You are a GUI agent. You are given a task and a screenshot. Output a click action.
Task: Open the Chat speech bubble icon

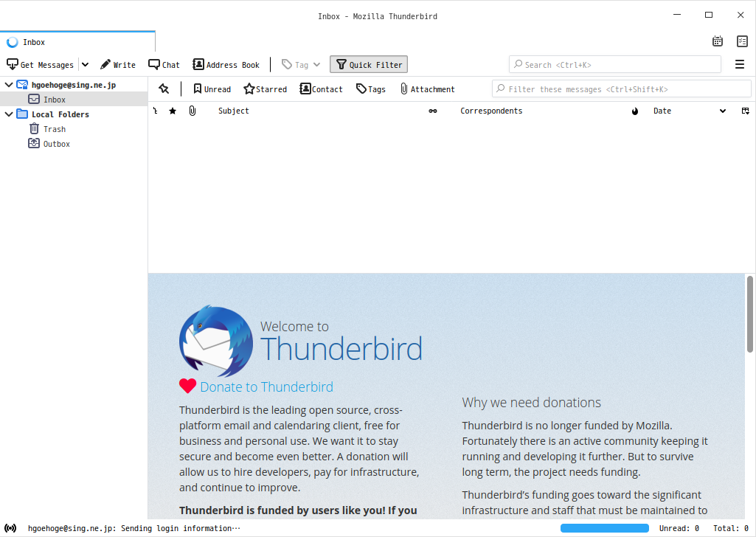click(x=154, y=65)
